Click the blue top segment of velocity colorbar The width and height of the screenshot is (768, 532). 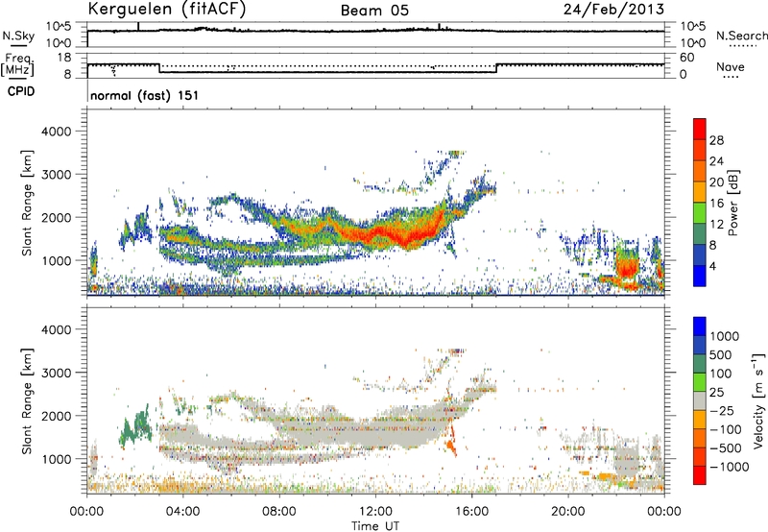pyautogui.click(x=700, y=326)
